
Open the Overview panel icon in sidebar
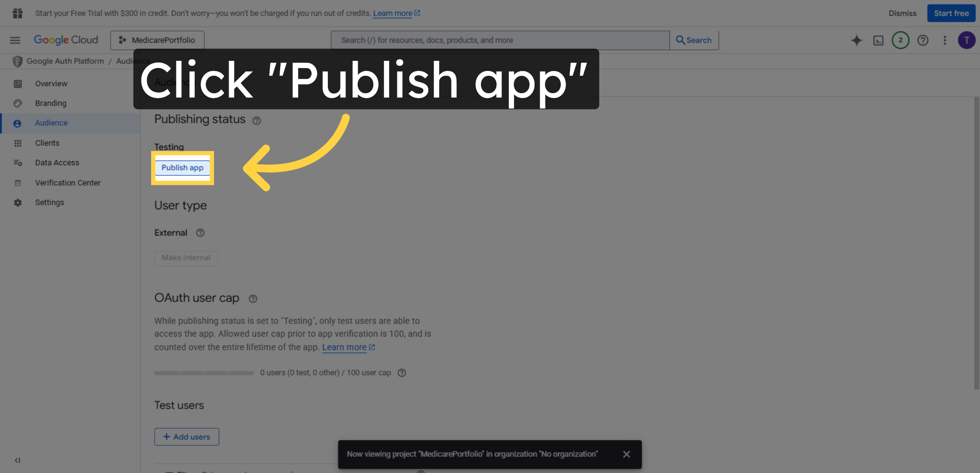point(18,83)
